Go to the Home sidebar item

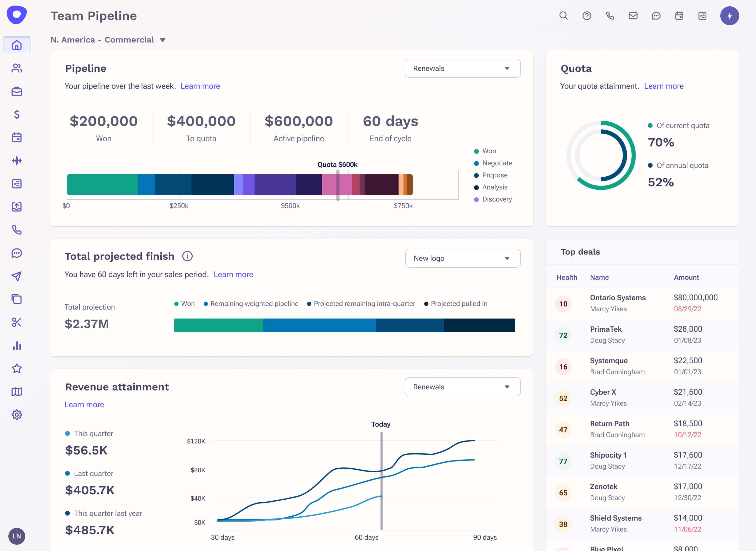[x=17, y=45]
